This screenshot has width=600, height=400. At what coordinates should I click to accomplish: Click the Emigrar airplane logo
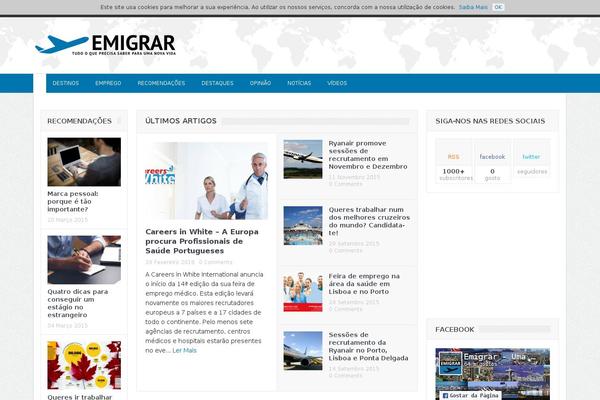[x=105, y=44]
